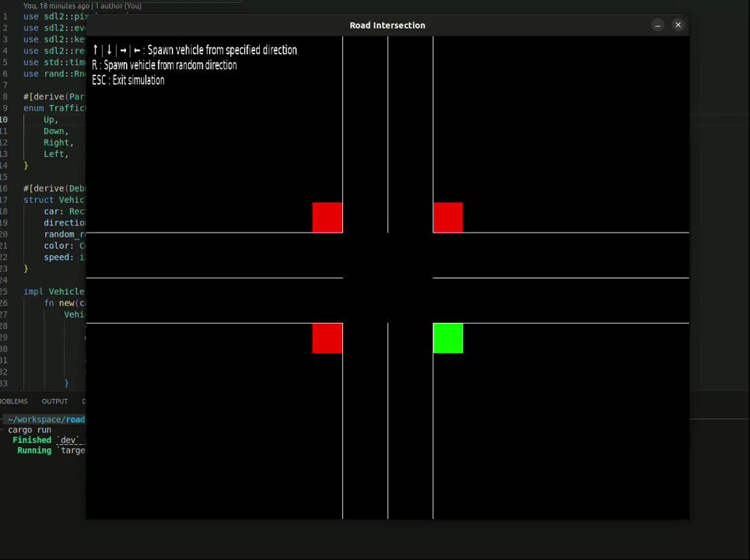Click the 'Spawn vehicle from specified direction' text
The width and height of the screenshot is (750, 560).
222,51
